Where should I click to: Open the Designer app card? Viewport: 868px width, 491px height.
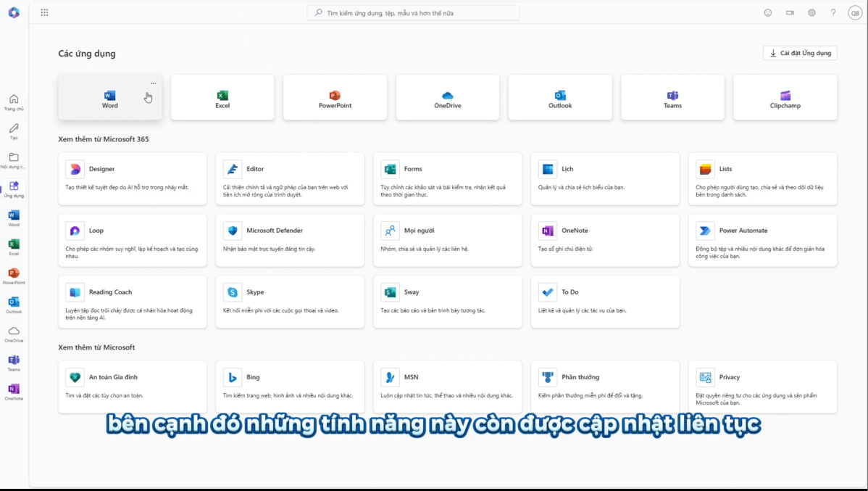tap(133, 179)
